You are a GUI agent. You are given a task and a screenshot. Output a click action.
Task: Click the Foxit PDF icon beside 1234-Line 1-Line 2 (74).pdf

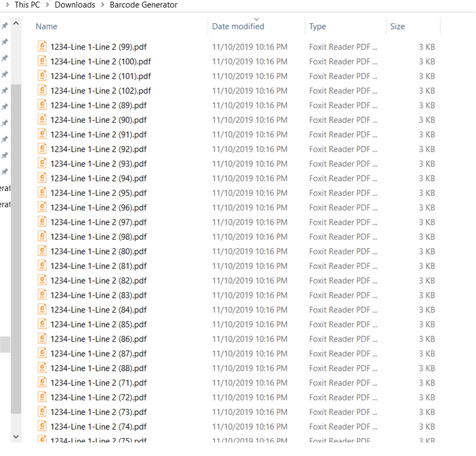coord(42,426)
